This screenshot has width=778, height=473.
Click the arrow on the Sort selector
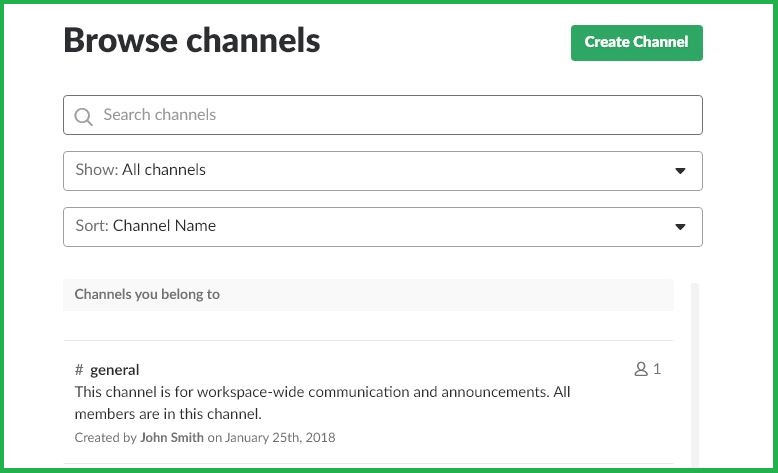[680, 227]
